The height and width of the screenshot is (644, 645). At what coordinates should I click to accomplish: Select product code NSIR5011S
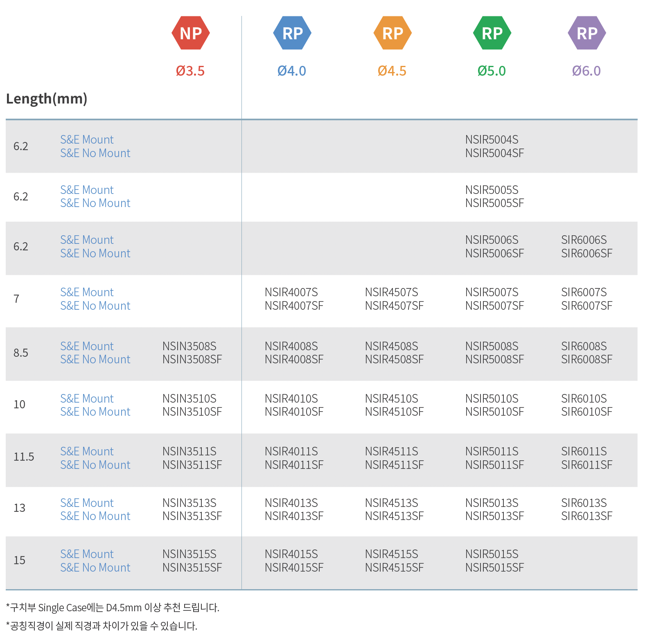492,451
